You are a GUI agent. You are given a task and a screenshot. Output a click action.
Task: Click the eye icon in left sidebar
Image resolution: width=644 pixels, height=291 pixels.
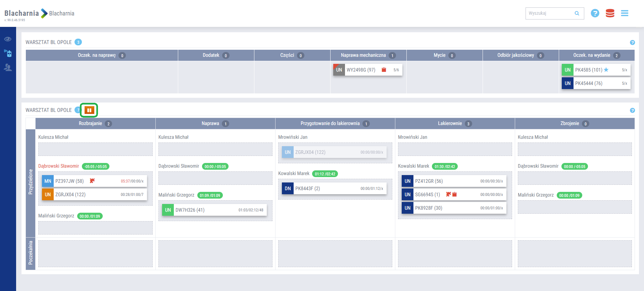8,39
